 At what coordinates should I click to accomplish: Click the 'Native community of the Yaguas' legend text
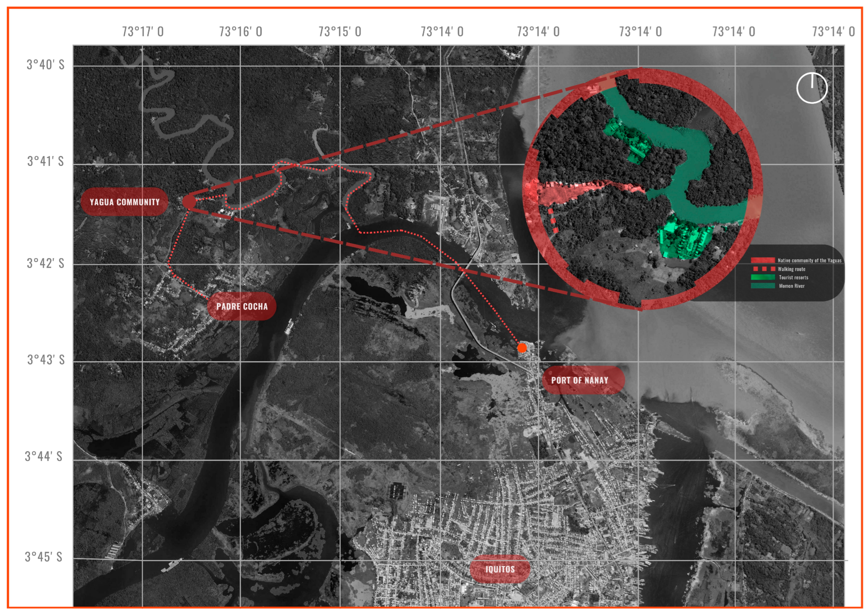[x=809, y=261]
